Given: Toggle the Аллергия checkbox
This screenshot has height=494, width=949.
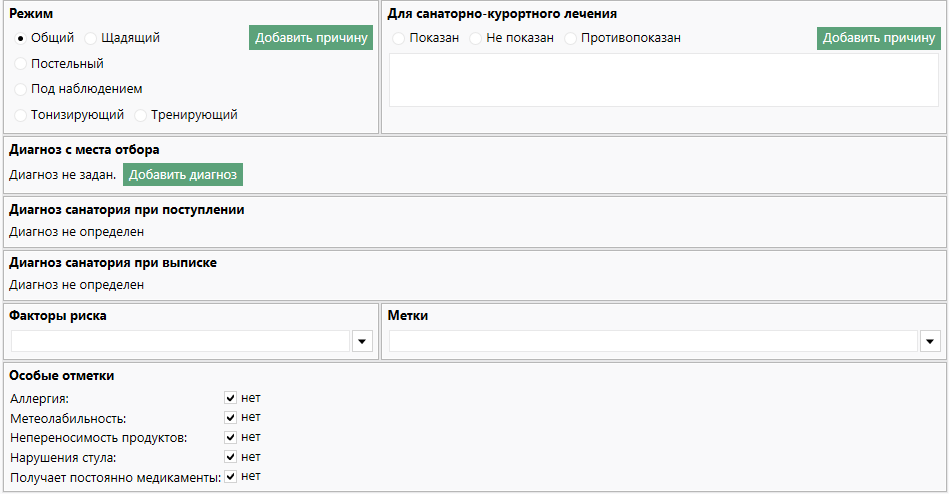Looking at the screenshot, I should point(231,398).
